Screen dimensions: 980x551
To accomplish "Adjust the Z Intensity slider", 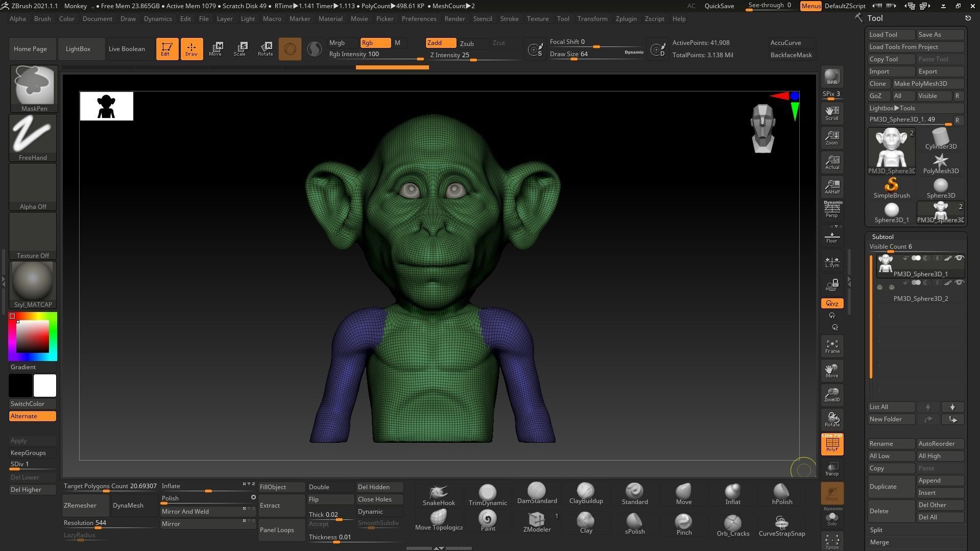I will 475,56.
